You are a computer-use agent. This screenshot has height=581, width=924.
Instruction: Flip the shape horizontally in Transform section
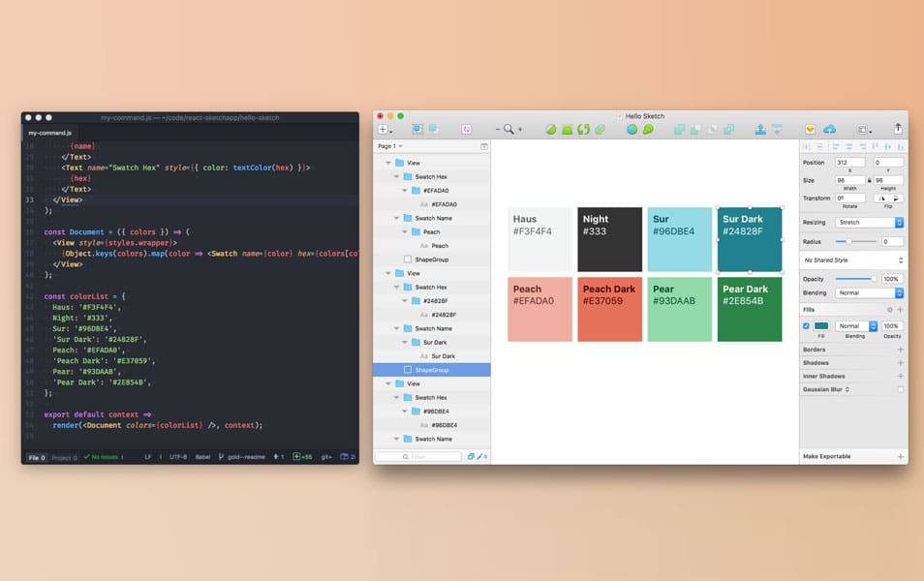click(881, 199)
